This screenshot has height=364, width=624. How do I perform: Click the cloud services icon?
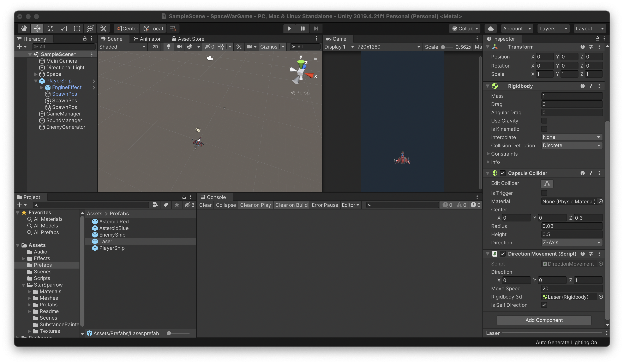click(491, 29)
